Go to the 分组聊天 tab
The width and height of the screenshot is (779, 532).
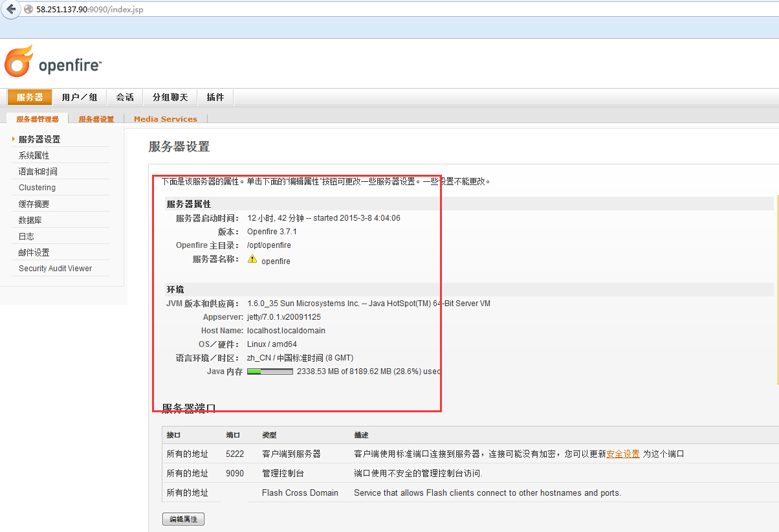tap(170, 97)
